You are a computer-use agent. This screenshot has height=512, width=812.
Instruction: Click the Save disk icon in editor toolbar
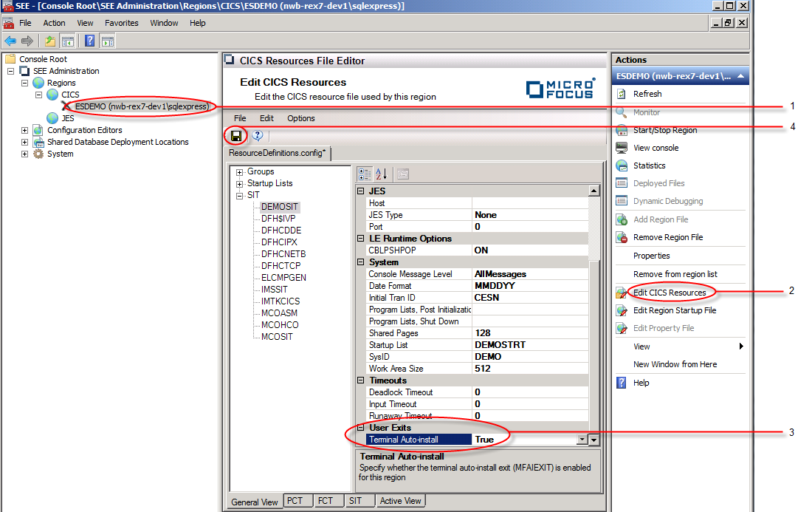tap(236, 136)
